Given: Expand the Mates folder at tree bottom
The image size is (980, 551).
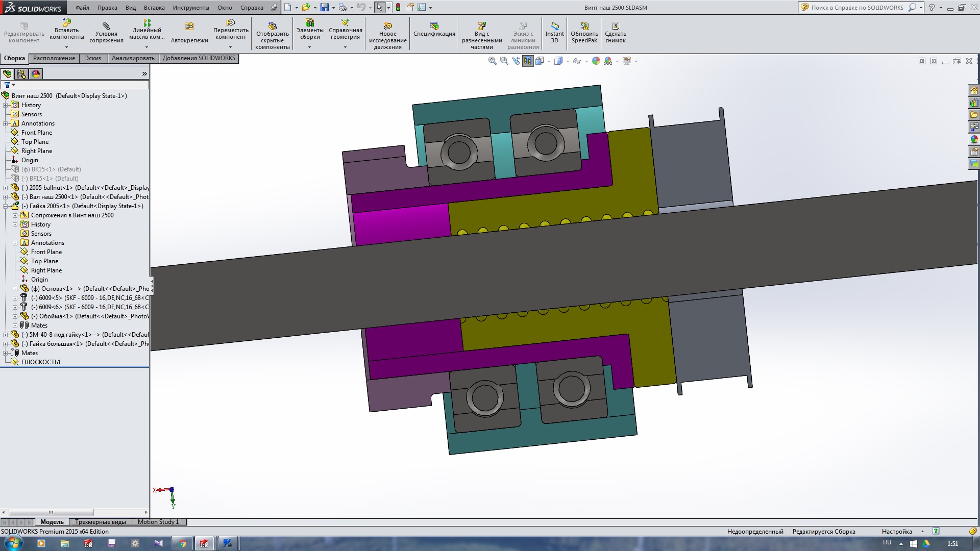Looking at the screenshot, I should (x=6, y=353).
